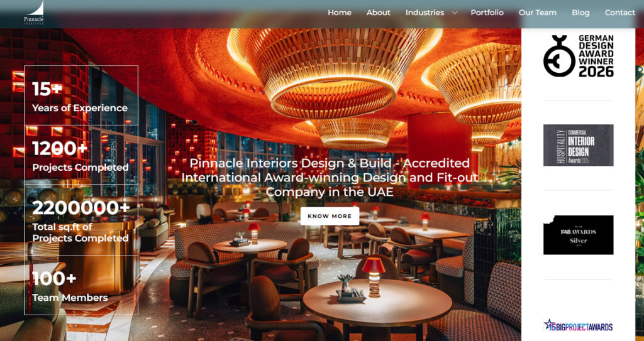Select the 1200+ Projects Completed stat
This screenshot has height=341, width=644.
[x=81, y=155]
